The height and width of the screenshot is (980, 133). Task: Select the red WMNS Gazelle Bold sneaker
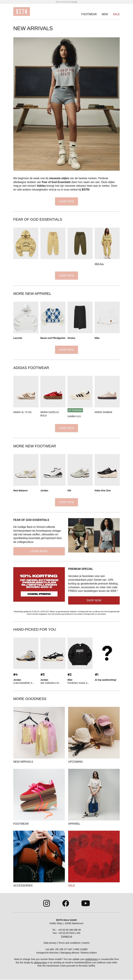(x=53, y=391)
